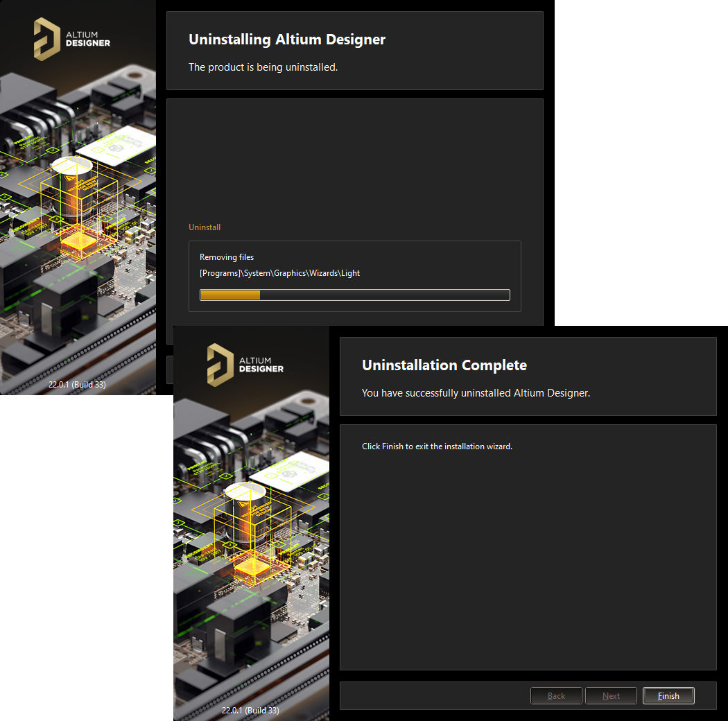Click the glowing capacitor in the Uninstallation Complete artwork
728x721 pixels.
(x=245, y=514)
